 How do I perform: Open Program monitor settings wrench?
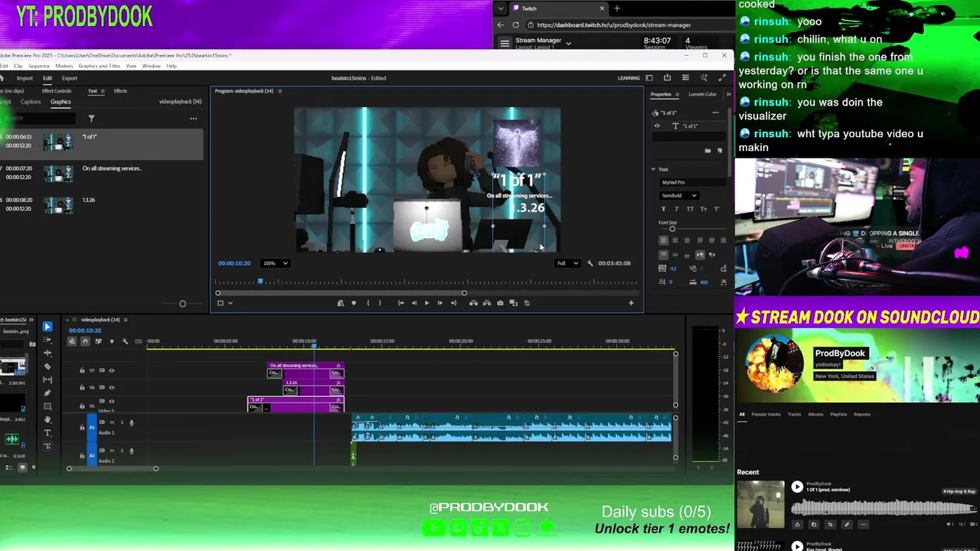[590, 263]
